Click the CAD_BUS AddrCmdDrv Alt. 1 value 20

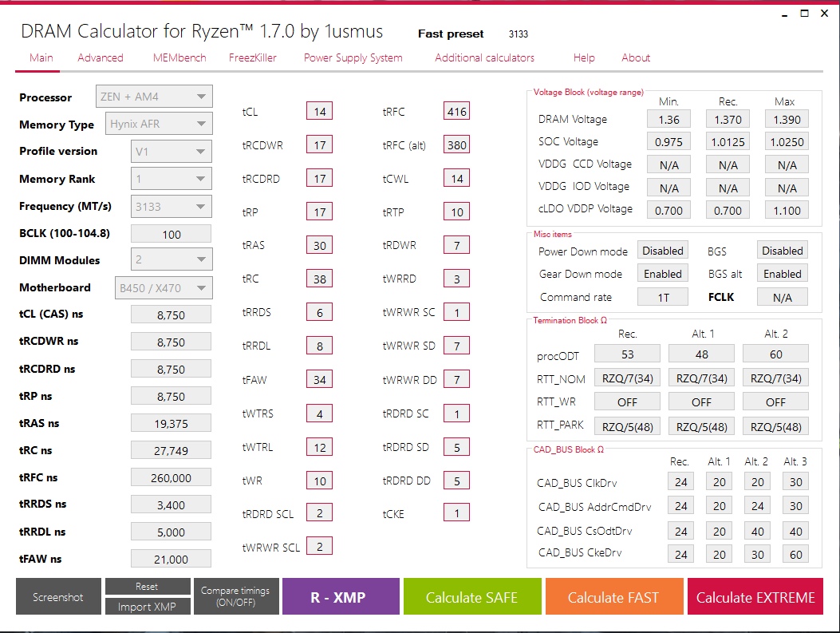[x=719, y=505]
